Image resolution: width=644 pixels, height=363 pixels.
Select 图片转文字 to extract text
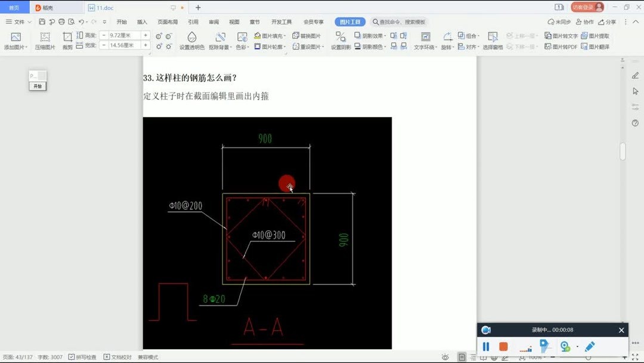[561, 35]
